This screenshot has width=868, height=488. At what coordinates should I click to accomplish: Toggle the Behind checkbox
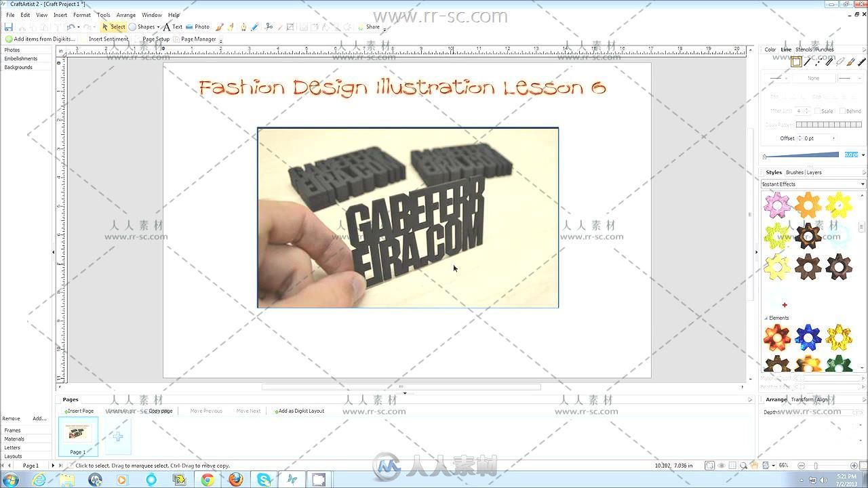point(842,111)
